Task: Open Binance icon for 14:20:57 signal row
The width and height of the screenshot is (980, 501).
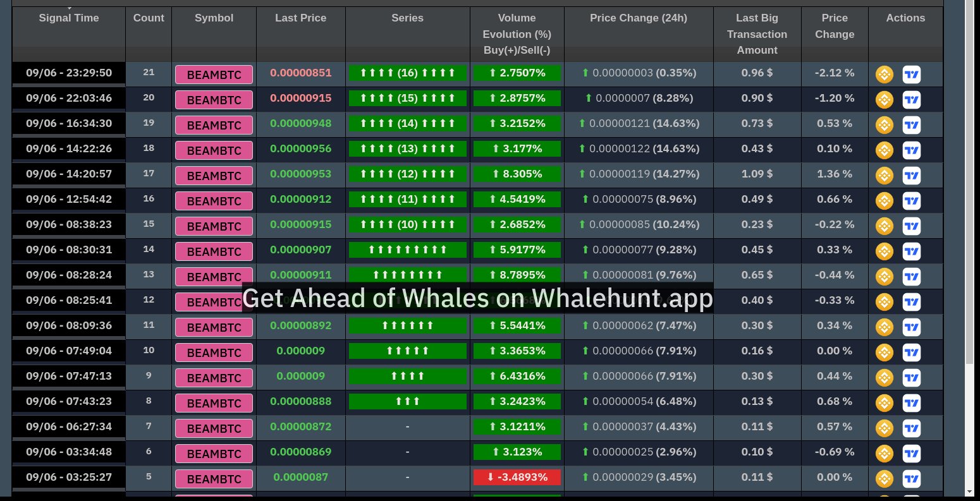Action: point(884,176)
